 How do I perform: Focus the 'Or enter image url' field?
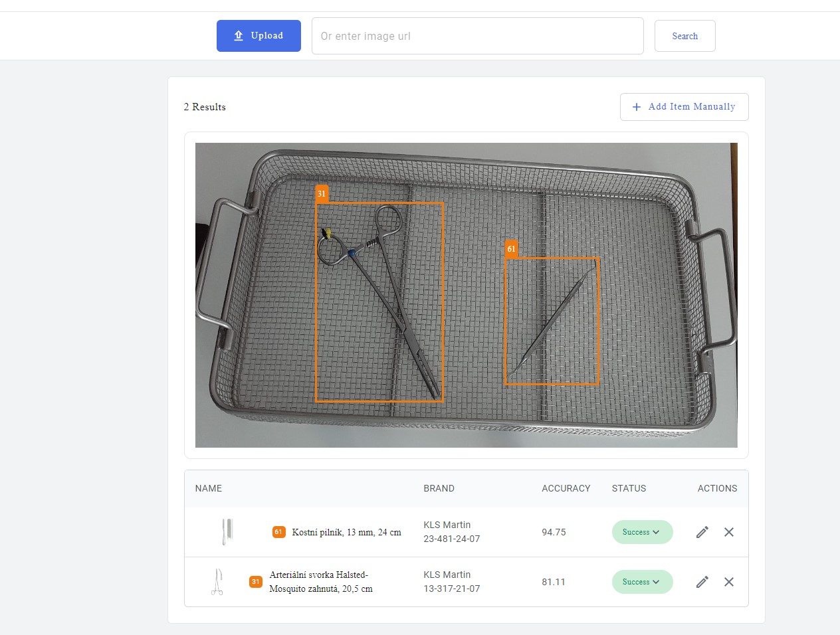[477, 36]
